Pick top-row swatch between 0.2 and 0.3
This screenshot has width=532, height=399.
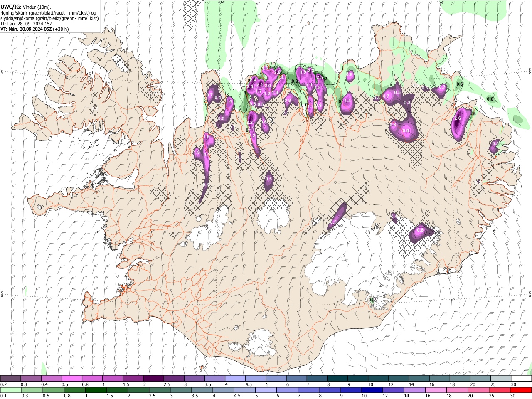[x=10, y=379]
